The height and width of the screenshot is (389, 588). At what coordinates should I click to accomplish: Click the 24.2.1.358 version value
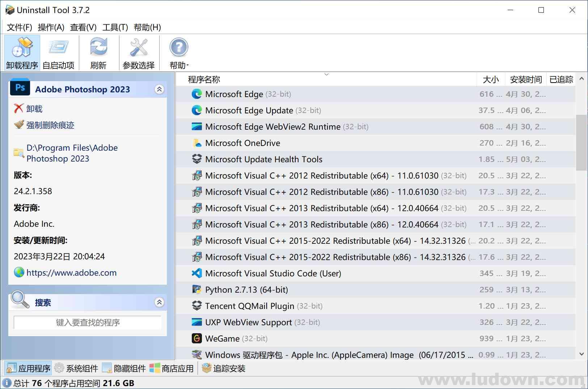pos(33,191)
